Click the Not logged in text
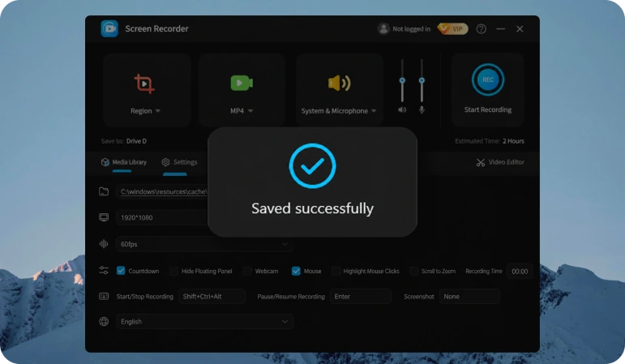The image size is (625, 364). pos(411,28)
